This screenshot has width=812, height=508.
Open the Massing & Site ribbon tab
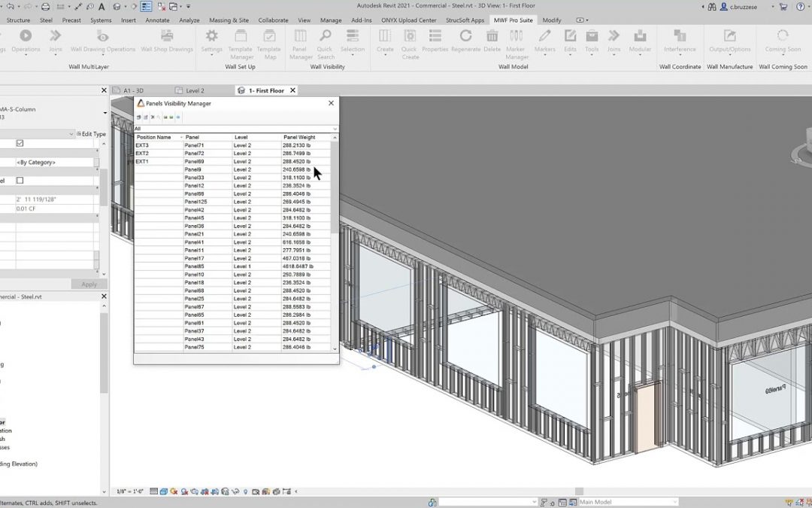(229, 20)
